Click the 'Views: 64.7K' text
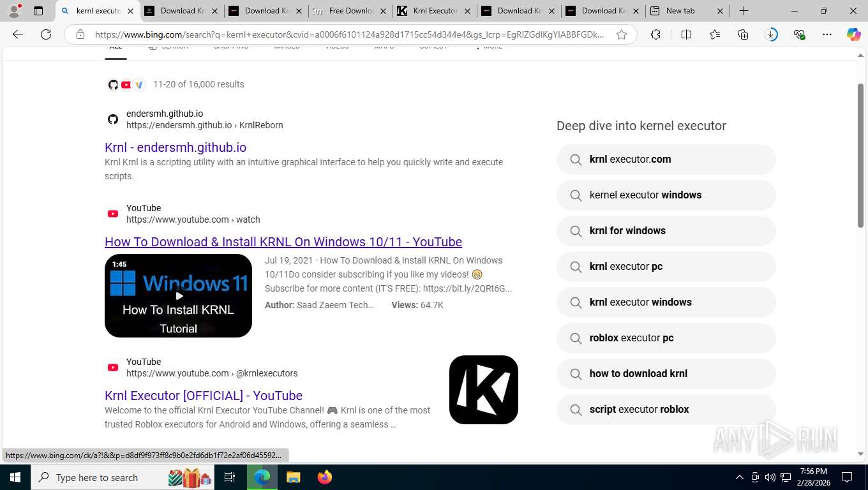This screenshot has height=490, width=868. (x=417, y=305)
